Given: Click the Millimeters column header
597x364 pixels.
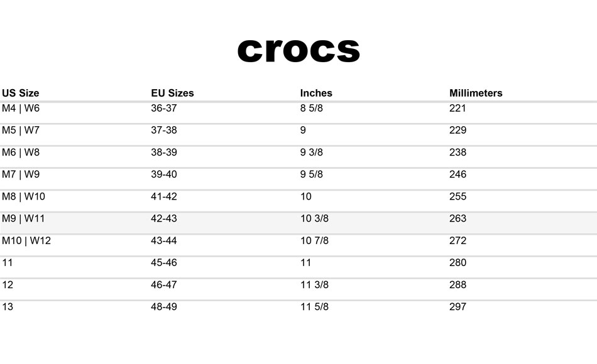Looking at the screenshot, I should coord(476,93).
